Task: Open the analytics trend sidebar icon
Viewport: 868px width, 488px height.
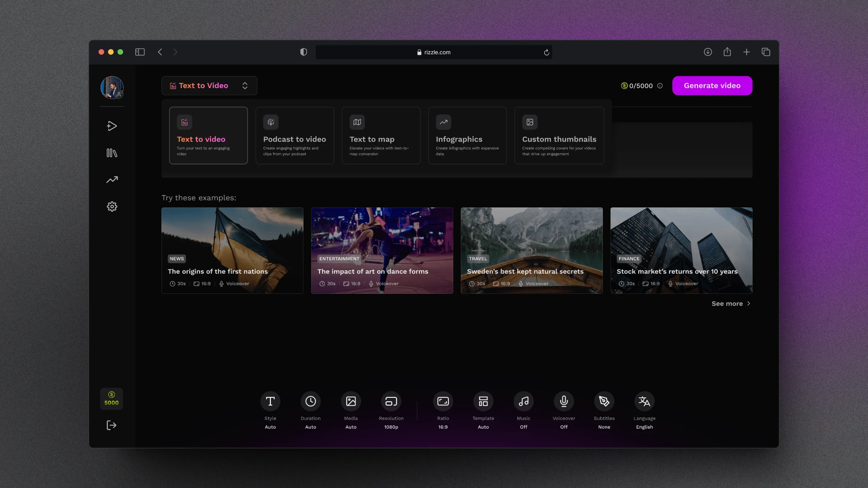Action: tap(112, 180)
